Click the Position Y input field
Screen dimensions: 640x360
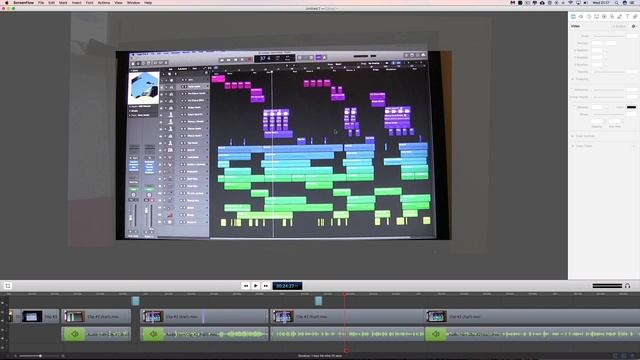click(x=611, y=43)
